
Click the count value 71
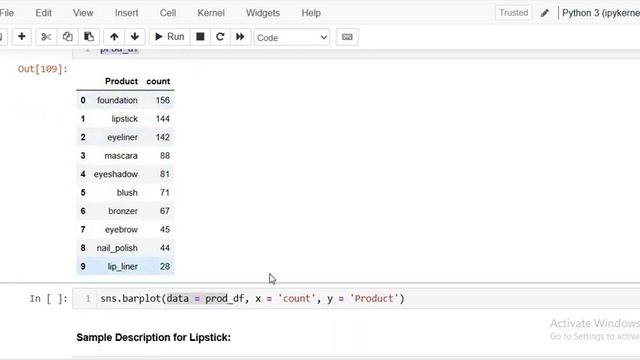click(164, 193)
